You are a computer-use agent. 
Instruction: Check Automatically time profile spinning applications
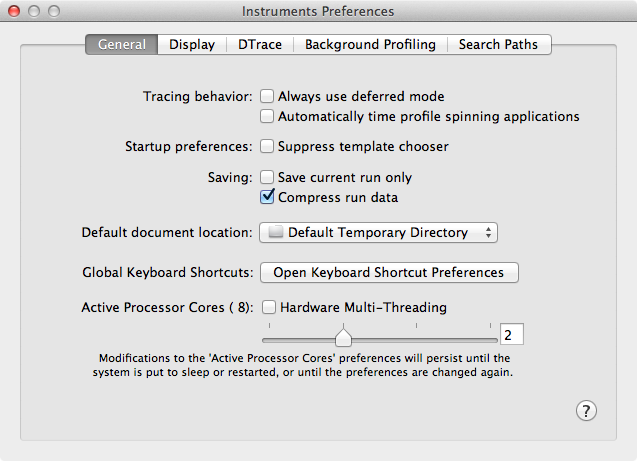point(267,116)
